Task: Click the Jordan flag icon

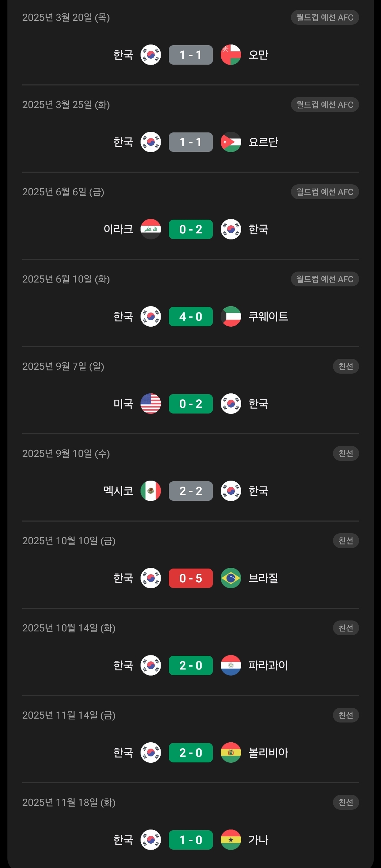Action: (231, 142)
